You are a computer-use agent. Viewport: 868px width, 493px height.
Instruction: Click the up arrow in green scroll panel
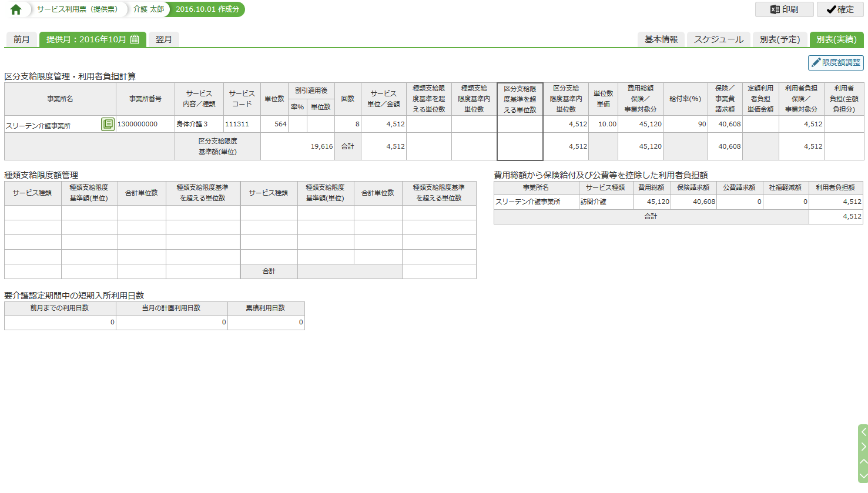point(863,461)
